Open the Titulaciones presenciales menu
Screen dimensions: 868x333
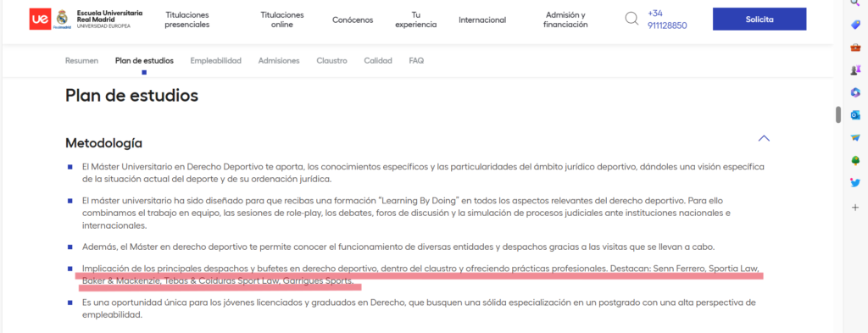[187, 19]
